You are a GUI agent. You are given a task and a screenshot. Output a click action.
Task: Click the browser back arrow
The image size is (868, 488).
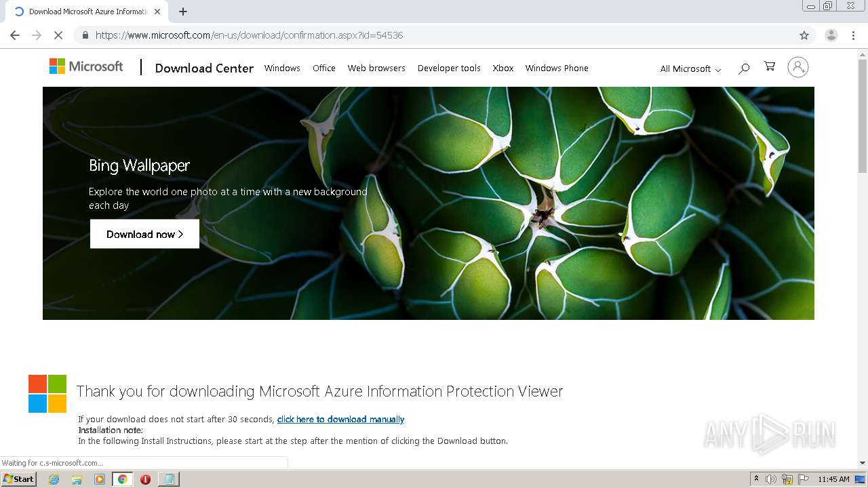click(x=15, y=35)
